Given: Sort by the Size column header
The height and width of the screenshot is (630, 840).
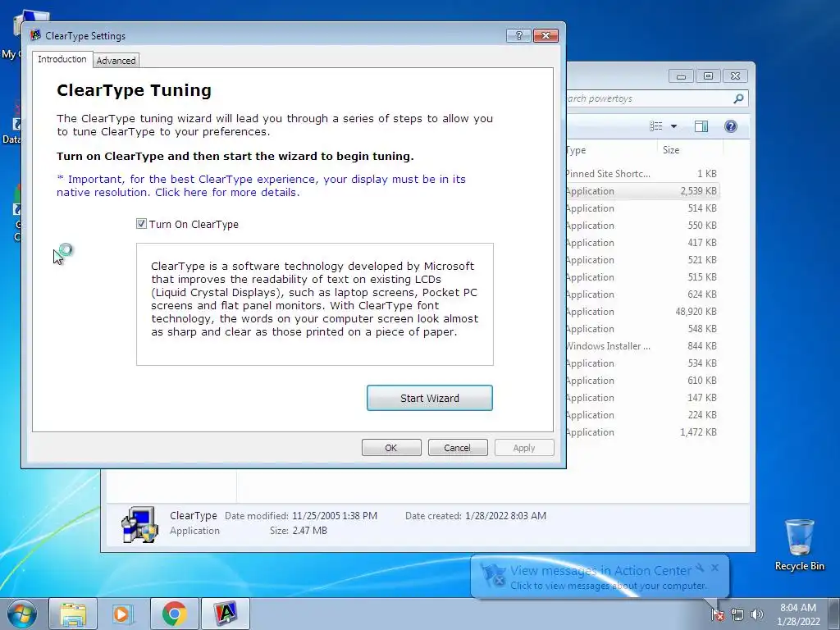Looking at the screenshot, I should (690, 150).
